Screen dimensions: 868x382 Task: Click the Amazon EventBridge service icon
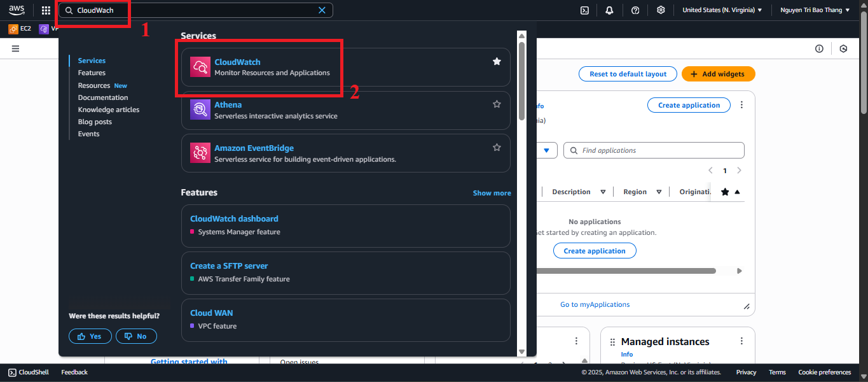click(x=200, y=153)
